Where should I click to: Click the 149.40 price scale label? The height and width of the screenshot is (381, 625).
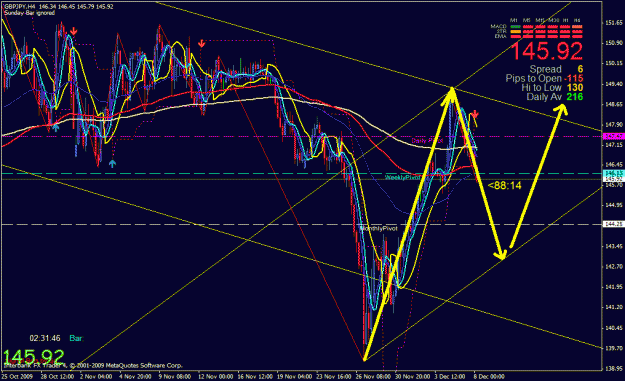614,84
